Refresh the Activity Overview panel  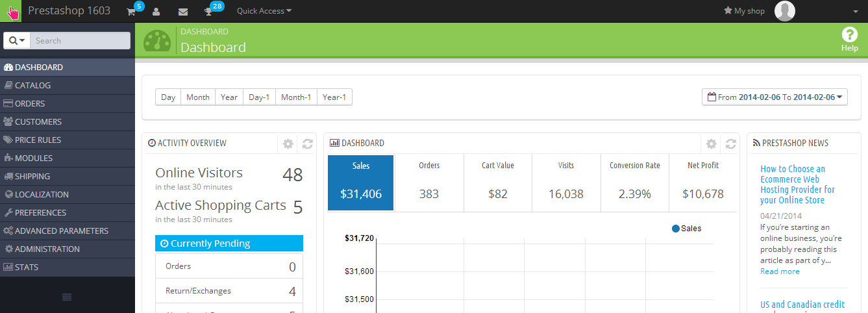coord(308,144)
